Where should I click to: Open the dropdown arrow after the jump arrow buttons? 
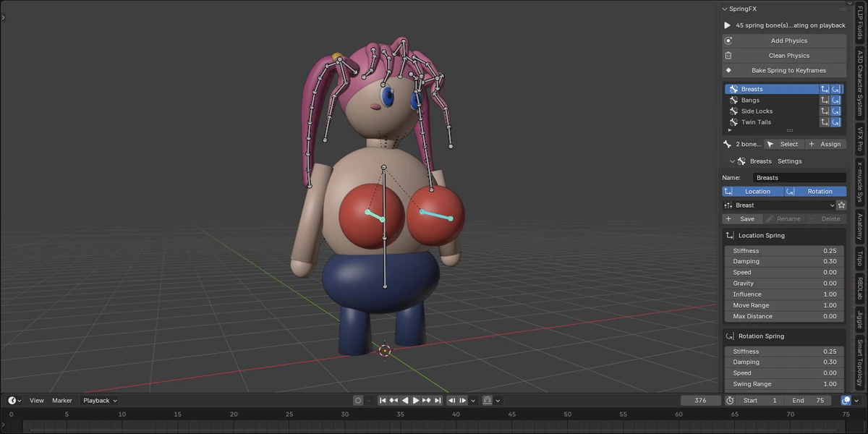(x=474, y=400)
